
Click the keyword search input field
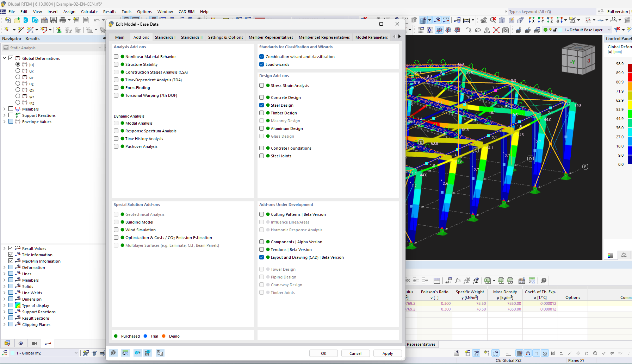550,12
